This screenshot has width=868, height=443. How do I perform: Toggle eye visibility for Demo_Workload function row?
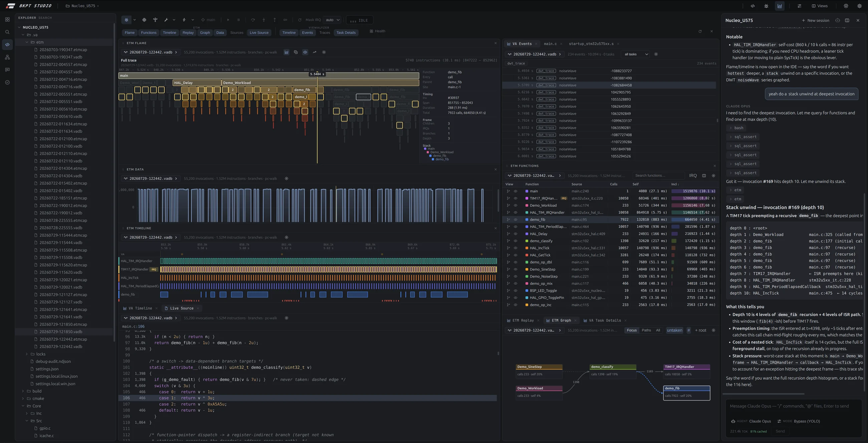[x=515, y=205]
